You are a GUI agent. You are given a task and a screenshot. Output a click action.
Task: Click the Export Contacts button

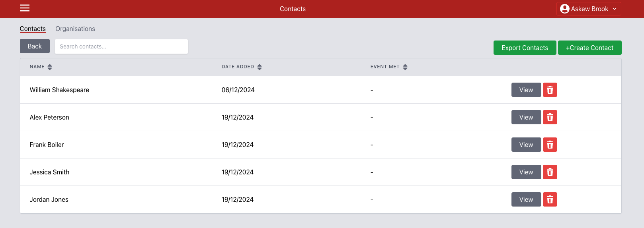tap(525, 48)
